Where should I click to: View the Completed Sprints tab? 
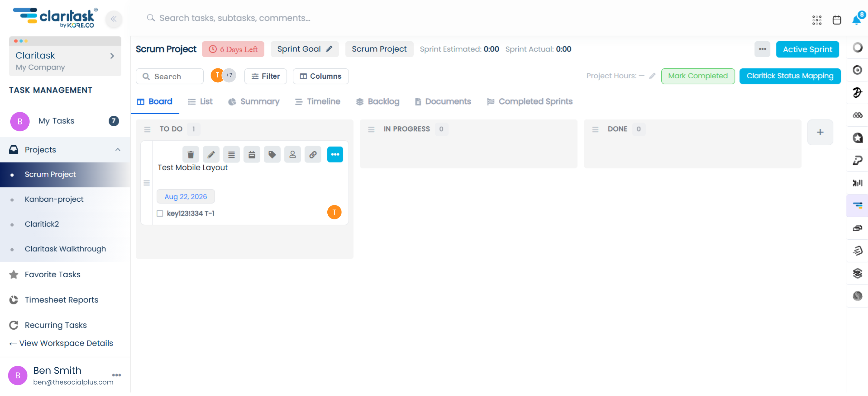coord(529,102)
